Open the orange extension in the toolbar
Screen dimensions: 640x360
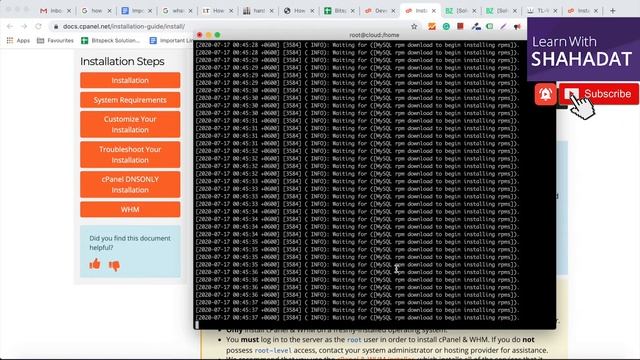[x=432, y=27]
